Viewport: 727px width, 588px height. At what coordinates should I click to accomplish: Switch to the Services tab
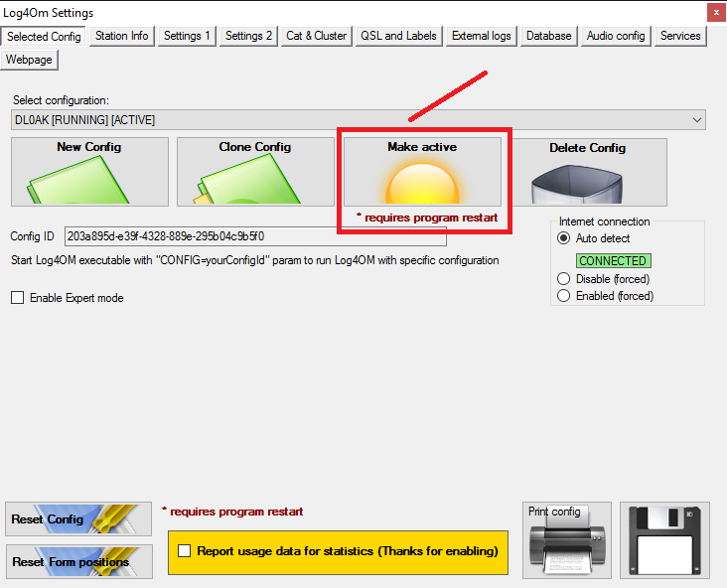click(680, 36)
